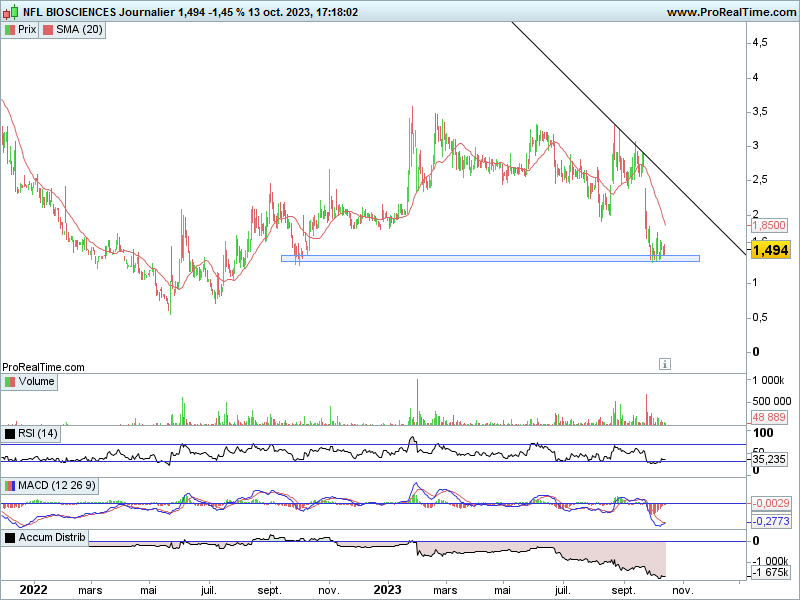Click the 500 000 volume axis label
The image size is (800, 600).
772,401
